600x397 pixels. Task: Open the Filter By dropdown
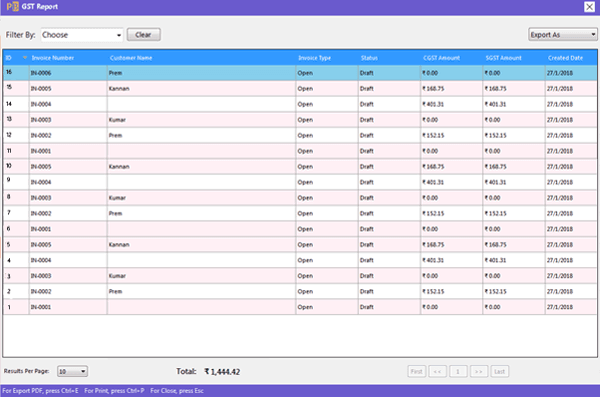pyautogui.click(x=82, y=35)
